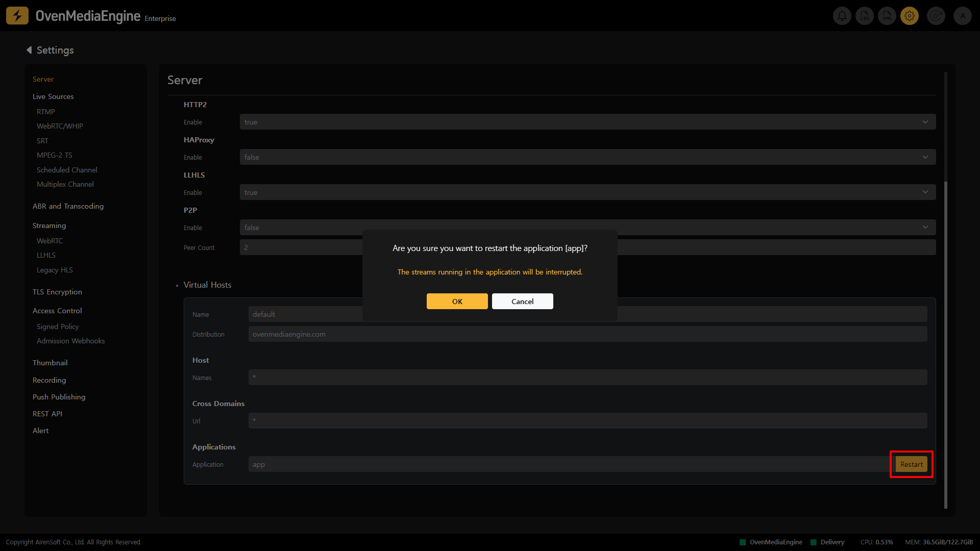Image resolution: width=980 pixels, height=551 pixels.
Task: Open the ABR and Transcoding settings section
Action: tap(68, 206)
